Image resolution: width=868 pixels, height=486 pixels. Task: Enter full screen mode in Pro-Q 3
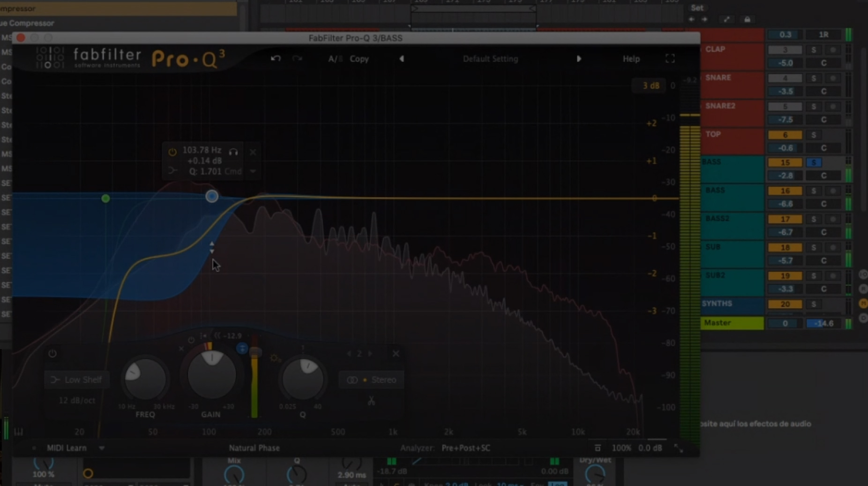(x=670, y=59)
